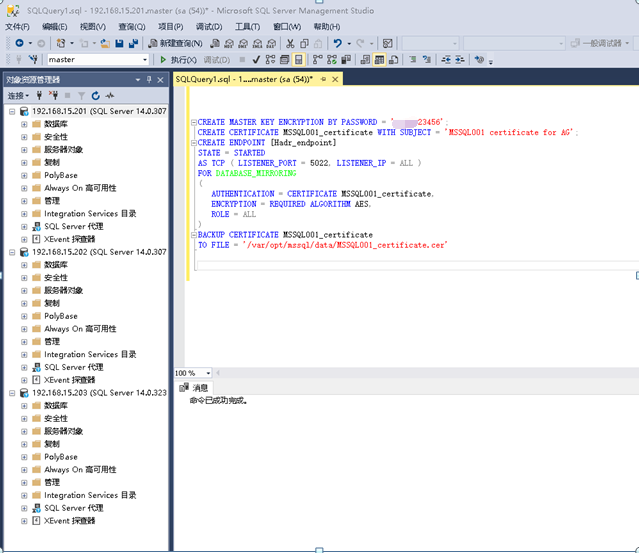Screen dimensions: 639x553
Task: Close the SQLQuery1.sql tab
Action: click(x=335, y=79)
